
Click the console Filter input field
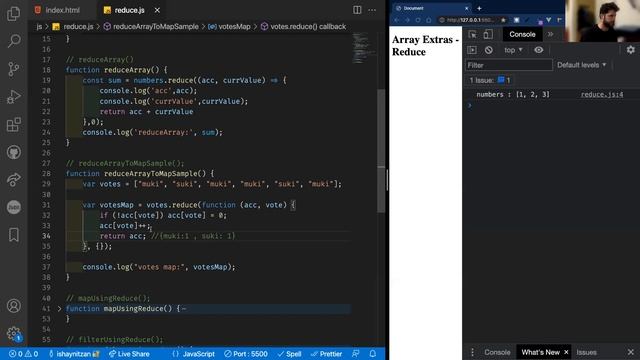tap(509, 65)
